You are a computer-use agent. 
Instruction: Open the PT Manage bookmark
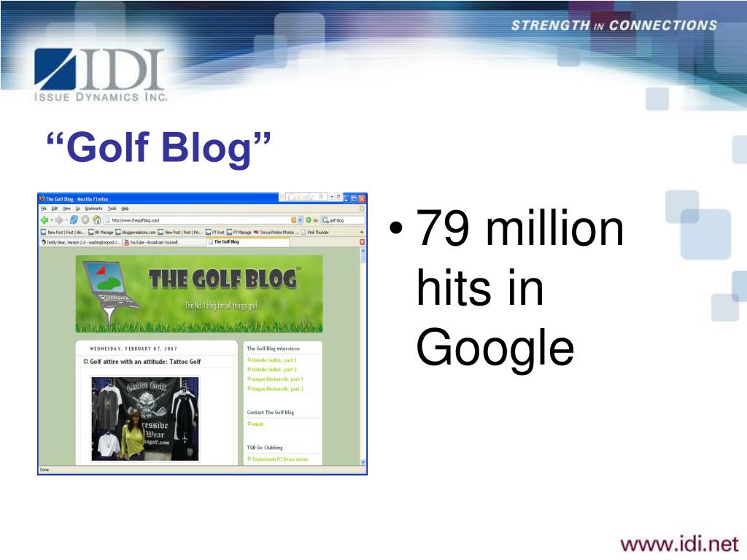point(239,233)
